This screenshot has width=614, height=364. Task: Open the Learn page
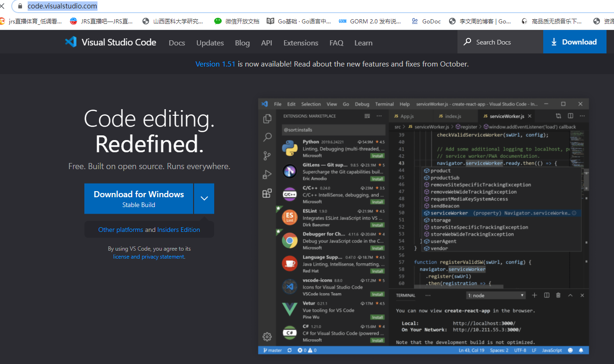coord(363,43)
